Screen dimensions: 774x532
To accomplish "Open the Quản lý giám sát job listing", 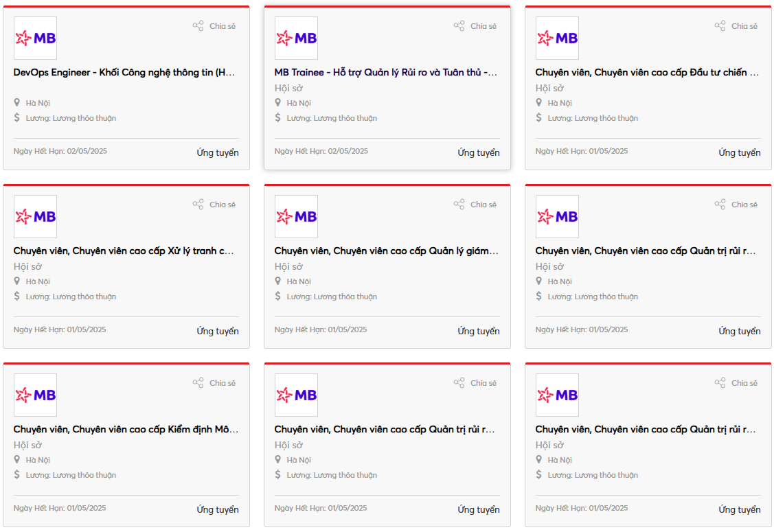I will (386, 251).
